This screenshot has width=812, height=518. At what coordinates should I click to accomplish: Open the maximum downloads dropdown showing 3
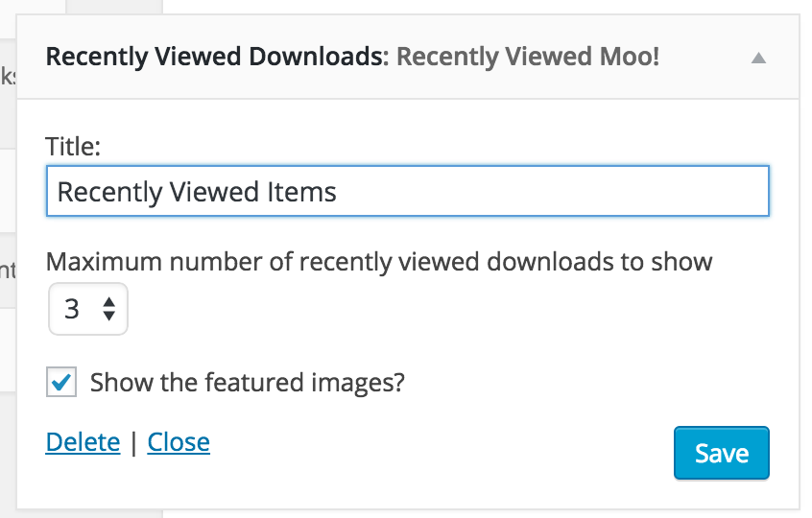(87, 309)
